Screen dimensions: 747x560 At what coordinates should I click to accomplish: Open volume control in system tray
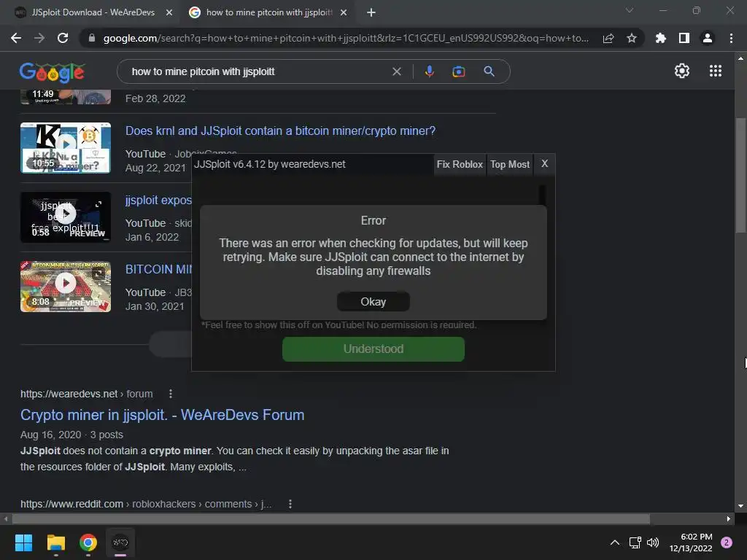[653, 542]
